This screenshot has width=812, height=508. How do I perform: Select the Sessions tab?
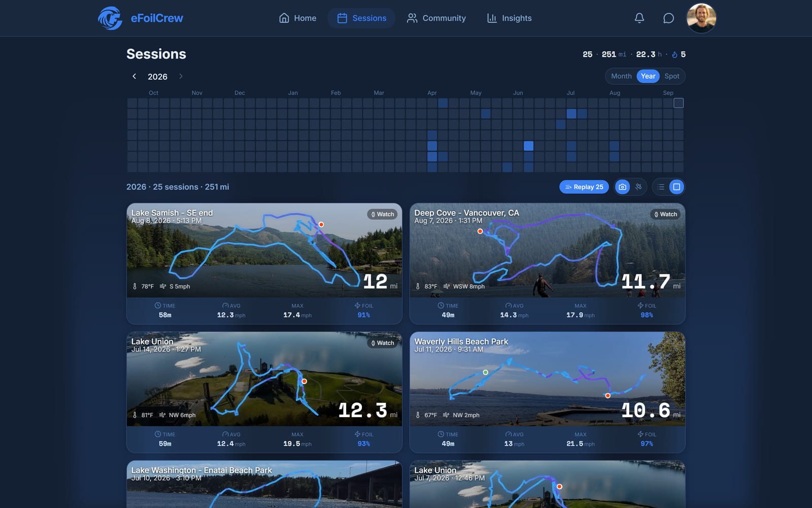362,18
